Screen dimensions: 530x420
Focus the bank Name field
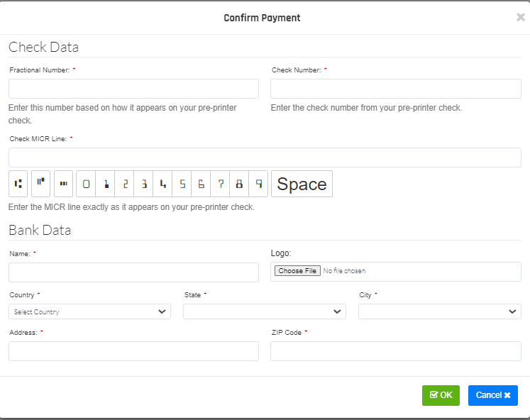tap(133, 272)
